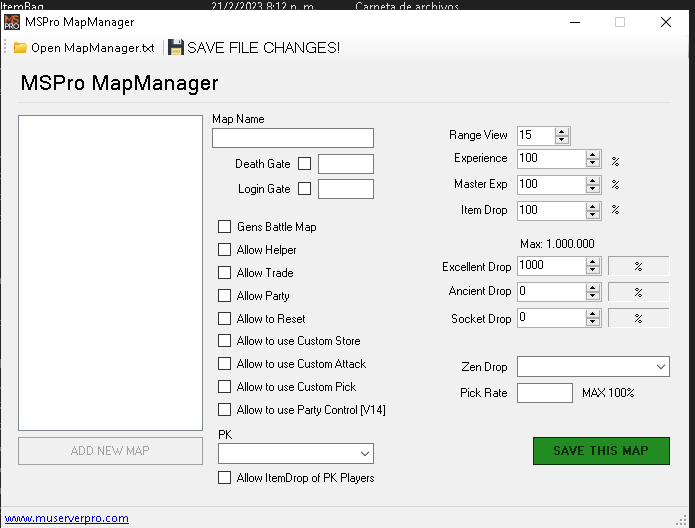
Task: Click SAVE FILE CHANGES in toolbar
Action: coord(263,47)
